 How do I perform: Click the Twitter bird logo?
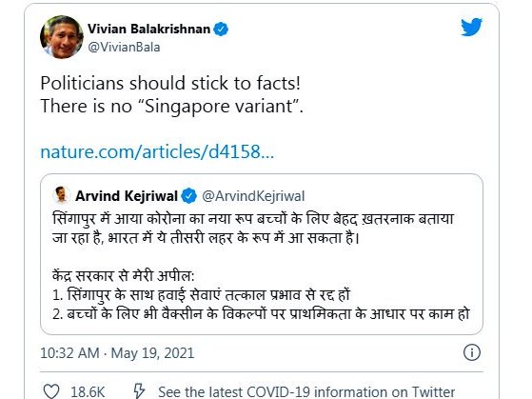point(471,27)
